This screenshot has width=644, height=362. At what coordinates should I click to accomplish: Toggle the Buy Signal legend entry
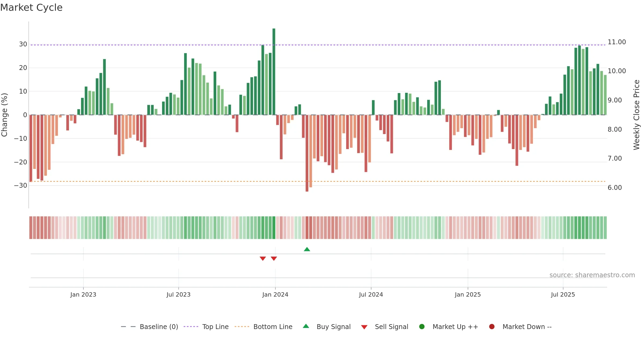tap(327, 327)
